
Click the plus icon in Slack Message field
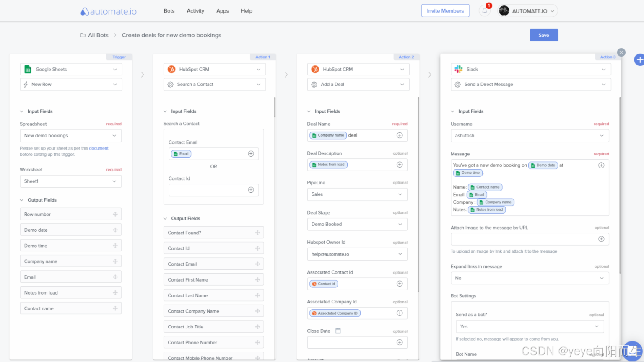[601, 165]
